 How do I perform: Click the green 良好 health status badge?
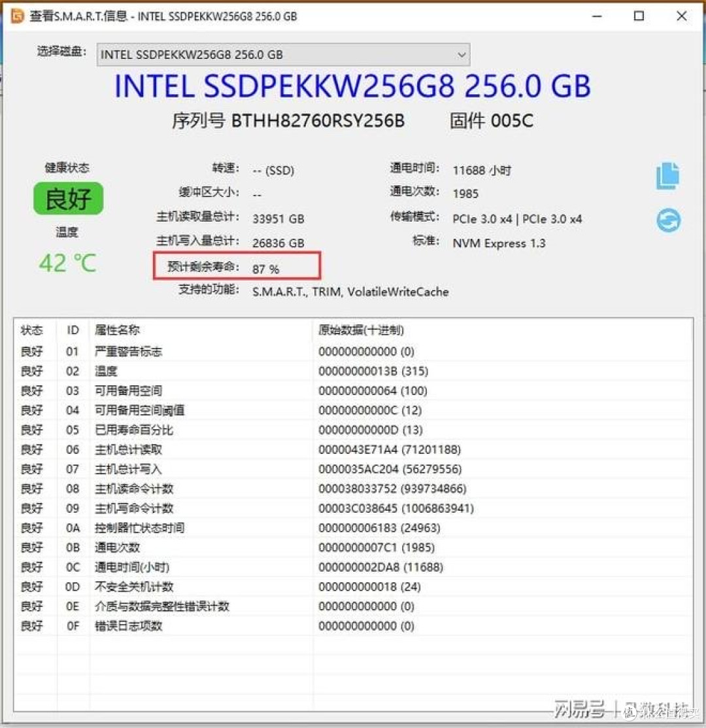click(x=68, y=198)
